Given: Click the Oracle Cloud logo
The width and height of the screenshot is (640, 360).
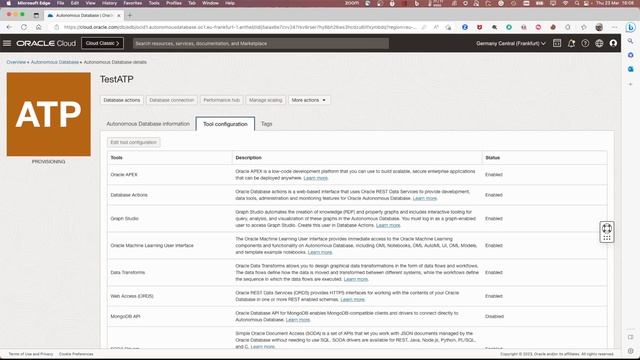Looking at the screenshot, I should [x=46, y=43].
